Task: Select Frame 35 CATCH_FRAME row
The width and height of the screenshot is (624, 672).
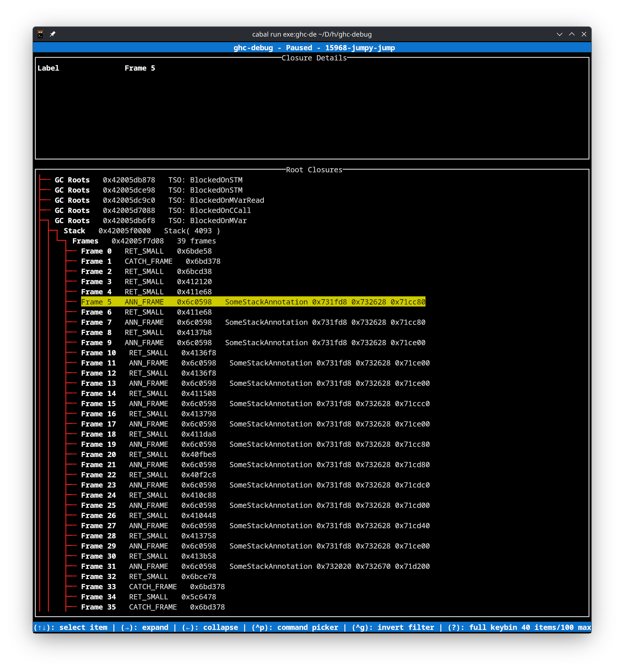Action: (x=153, y=607)
